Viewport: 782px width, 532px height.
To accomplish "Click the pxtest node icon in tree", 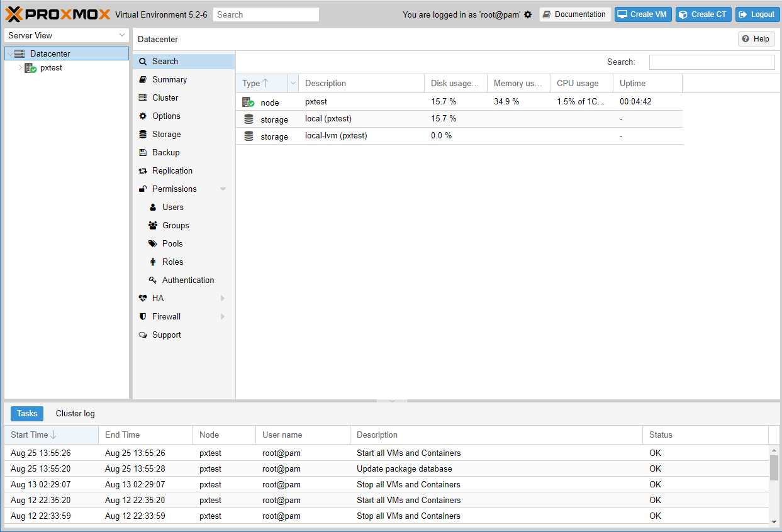I will [30, 68].
